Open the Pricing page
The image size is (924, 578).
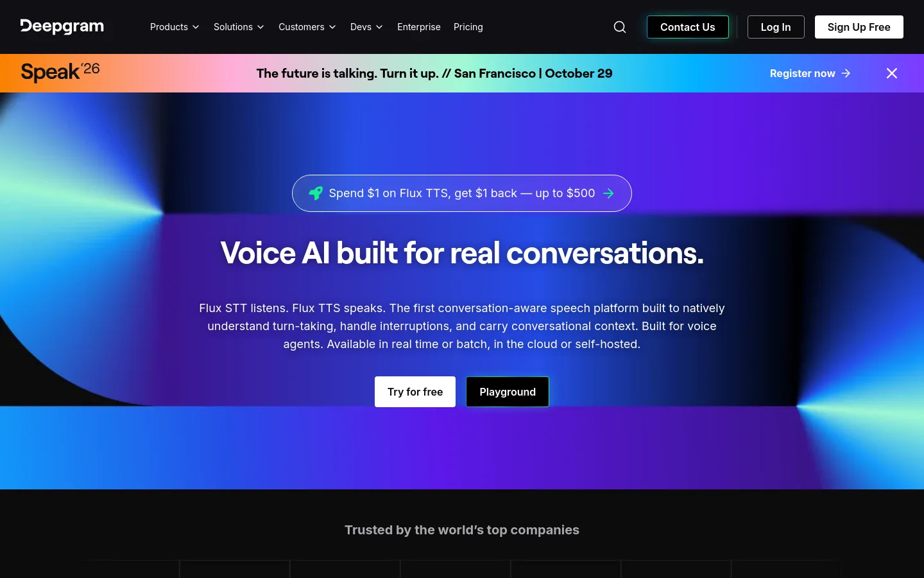point(468,27)
